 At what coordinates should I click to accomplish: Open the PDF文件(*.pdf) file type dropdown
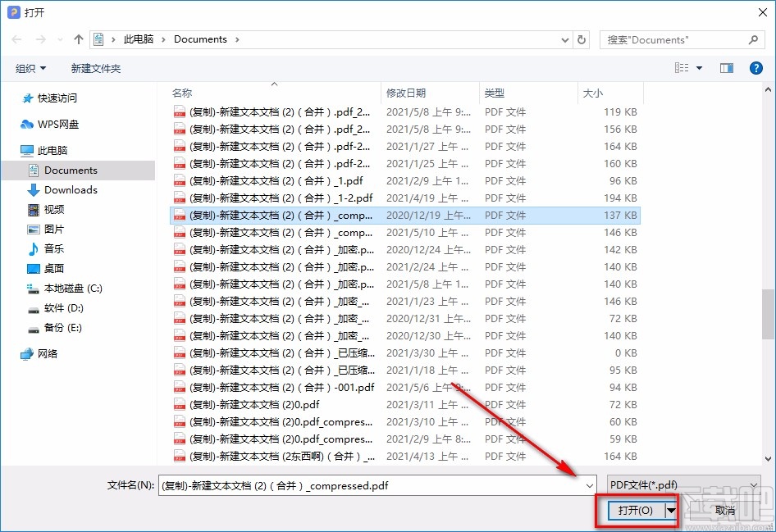point(683,485)
